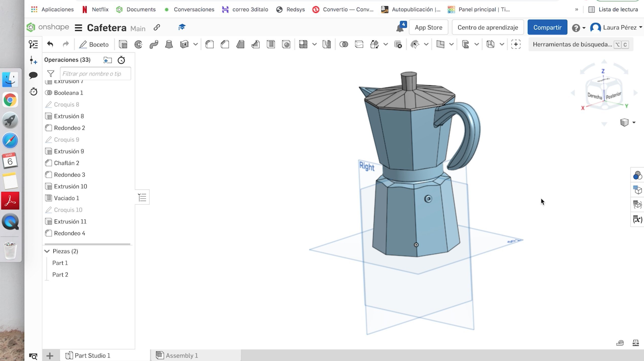Click the Compartir button

pyautogui.click(x=547, y=27)
